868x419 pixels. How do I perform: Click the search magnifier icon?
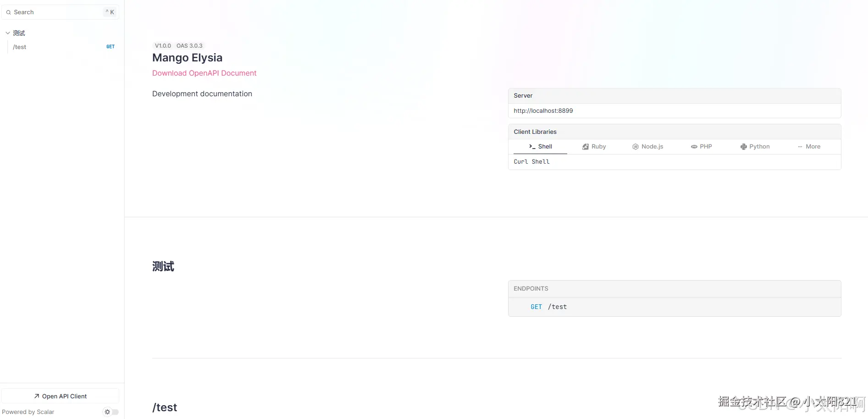click(x=8, y=12)
